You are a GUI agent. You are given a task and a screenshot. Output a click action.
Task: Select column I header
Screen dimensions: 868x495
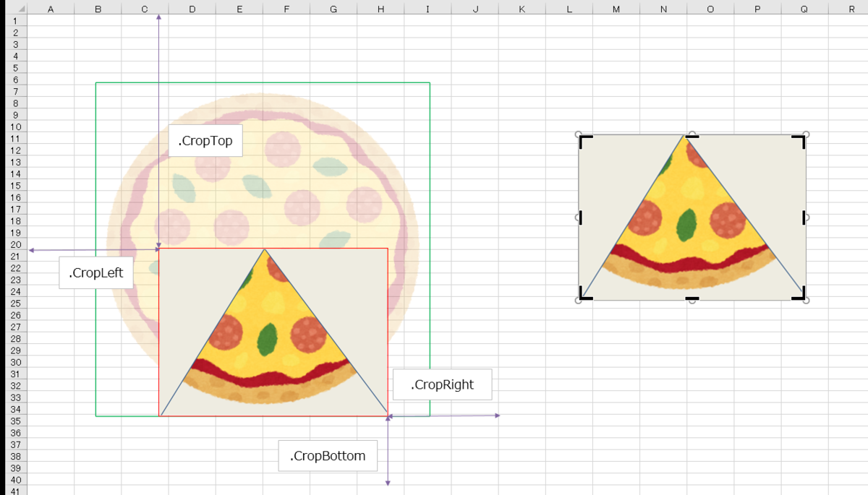coord(427,9)
